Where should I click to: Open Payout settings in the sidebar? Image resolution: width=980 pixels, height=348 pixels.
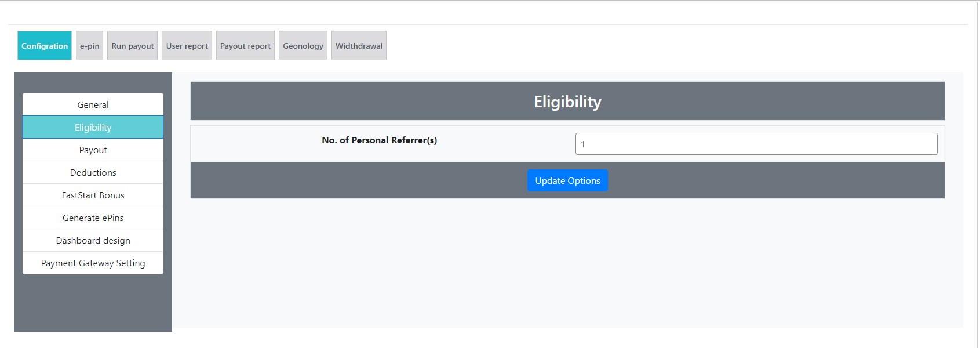pyautogui.click(x=93, y=150)
